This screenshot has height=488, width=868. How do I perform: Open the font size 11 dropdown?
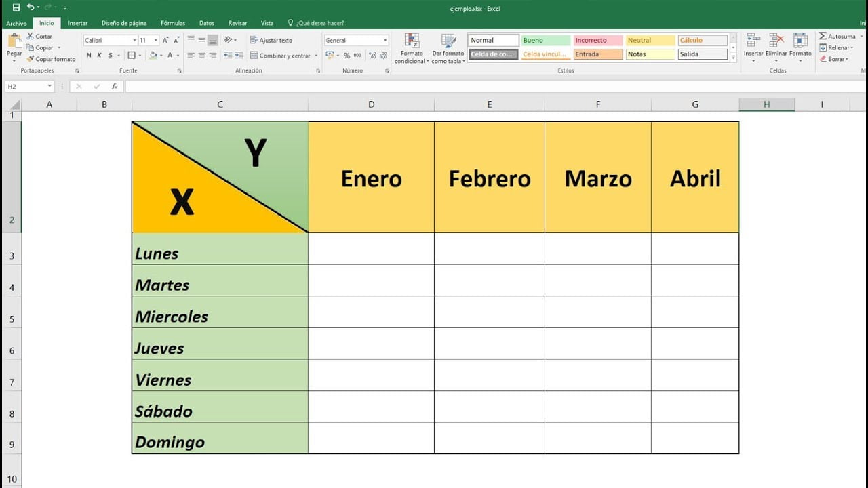156,41
